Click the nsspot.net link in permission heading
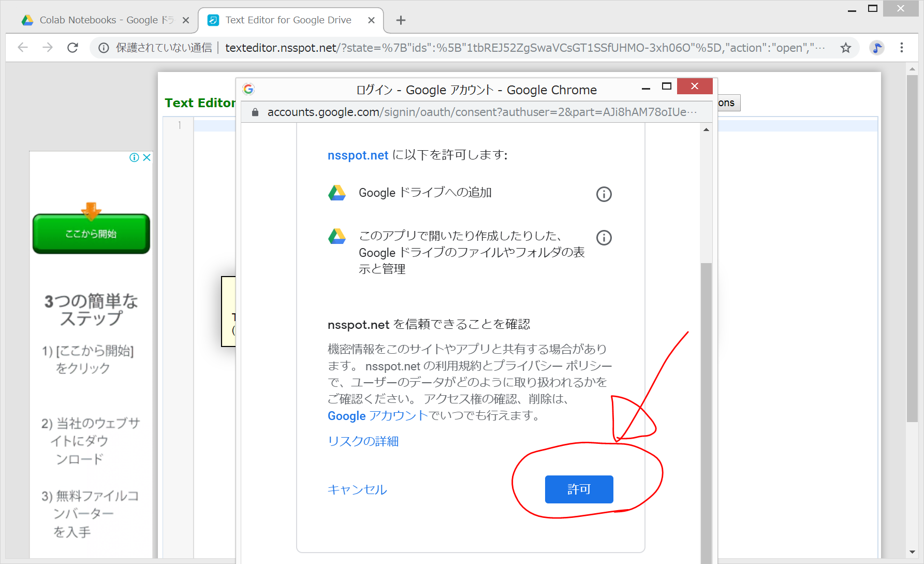Screen dimensions: 924x564 [x=358, y=155]
